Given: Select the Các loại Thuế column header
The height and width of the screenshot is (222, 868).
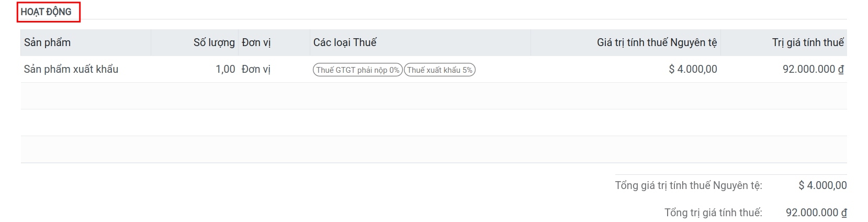Looking at the screenshot, I should point(345,42).
